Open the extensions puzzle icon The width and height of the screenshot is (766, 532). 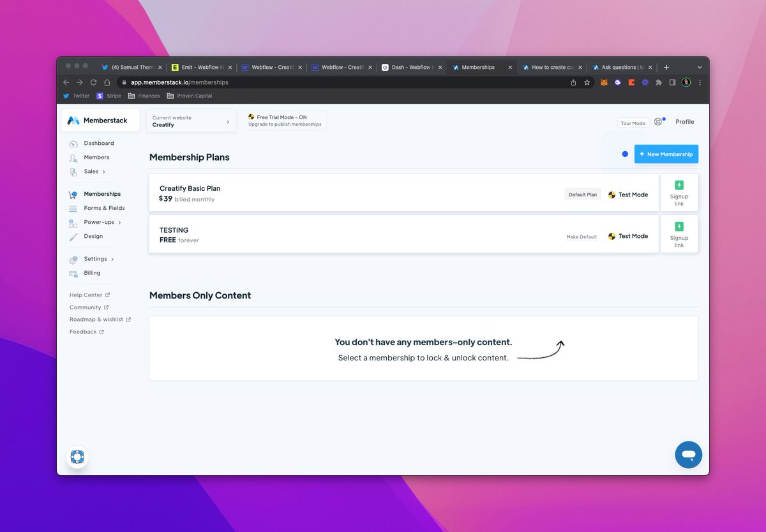[x=659, y=82]
